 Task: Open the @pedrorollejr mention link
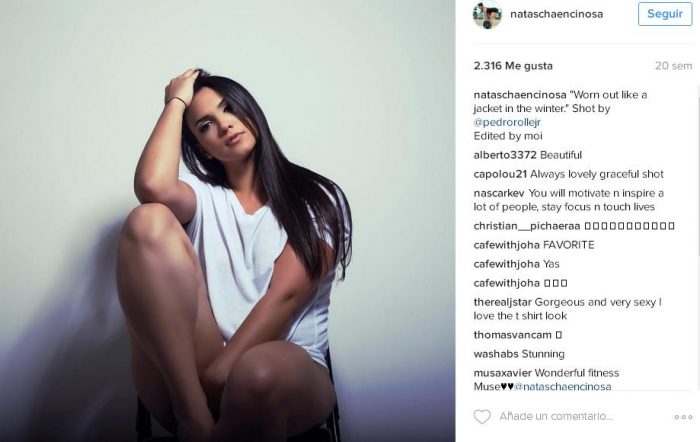tap(507, 122)
